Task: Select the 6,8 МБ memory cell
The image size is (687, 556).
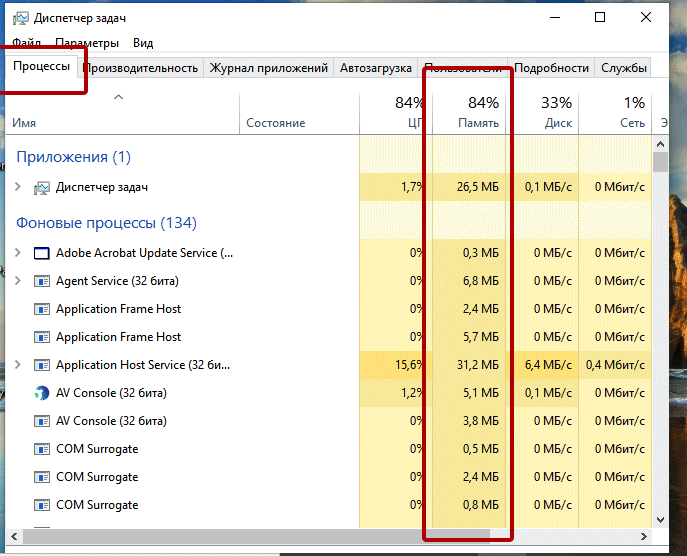Action: (469, 281)
